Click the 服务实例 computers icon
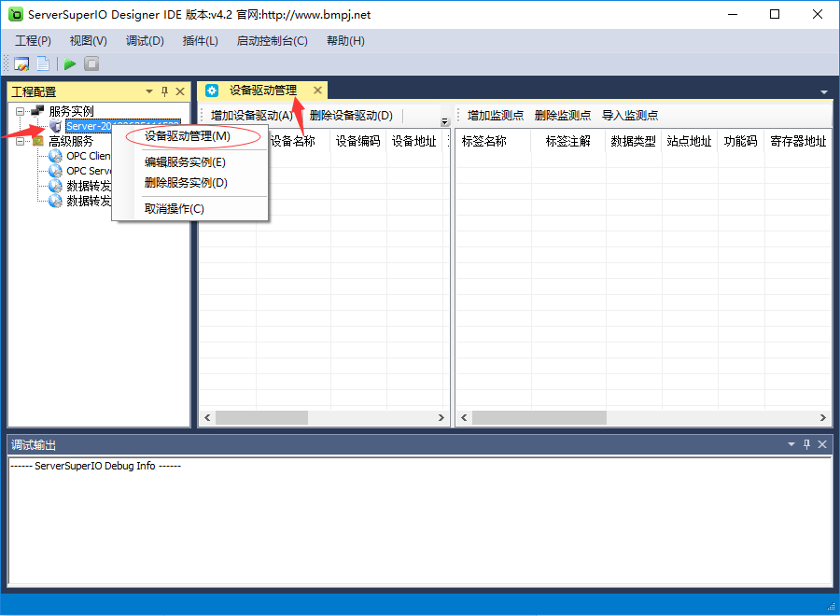 click(37, 110)
